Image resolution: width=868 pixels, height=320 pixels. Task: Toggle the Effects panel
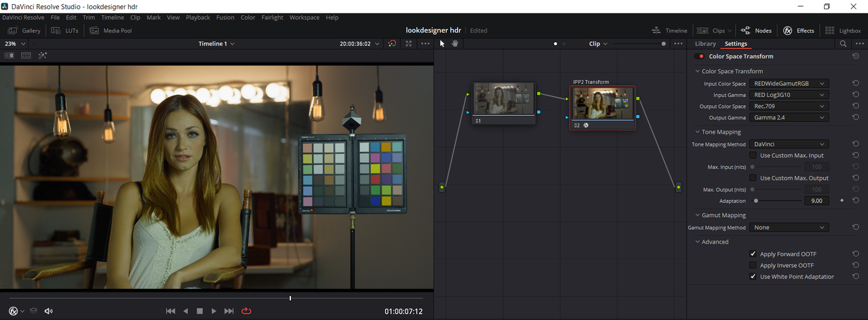tap(799, 31)
